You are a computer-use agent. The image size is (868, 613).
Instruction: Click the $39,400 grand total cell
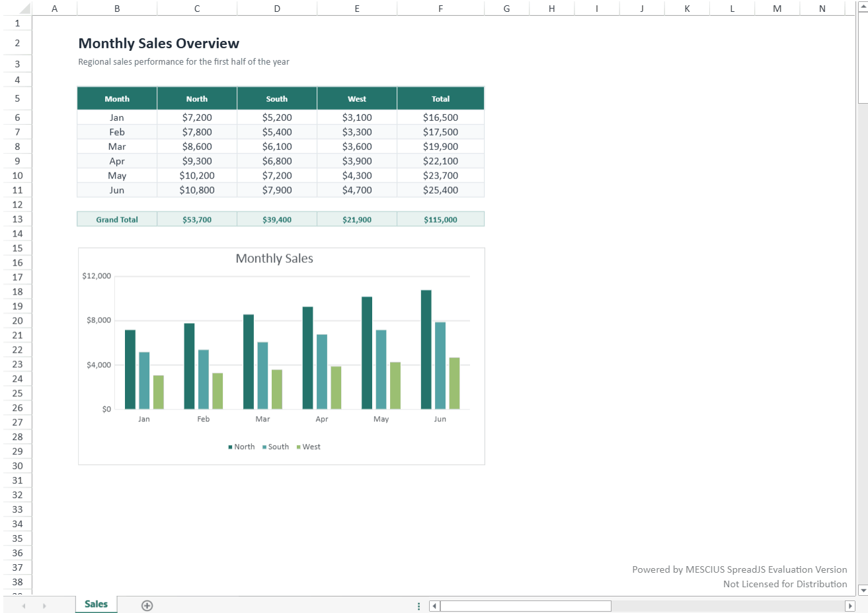277,219
